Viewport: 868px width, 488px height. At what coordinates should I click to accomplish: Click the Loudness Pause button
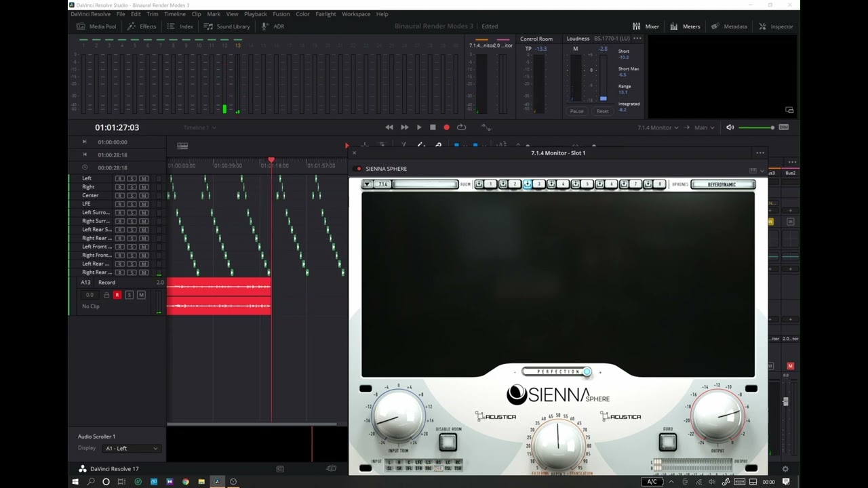pos(576,111)
